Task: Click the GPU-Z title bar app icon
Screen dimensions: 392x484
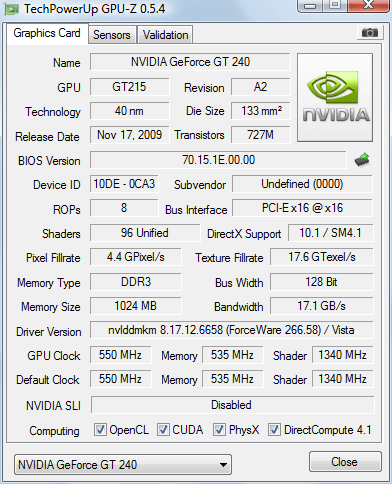Action: click(12, 9)
